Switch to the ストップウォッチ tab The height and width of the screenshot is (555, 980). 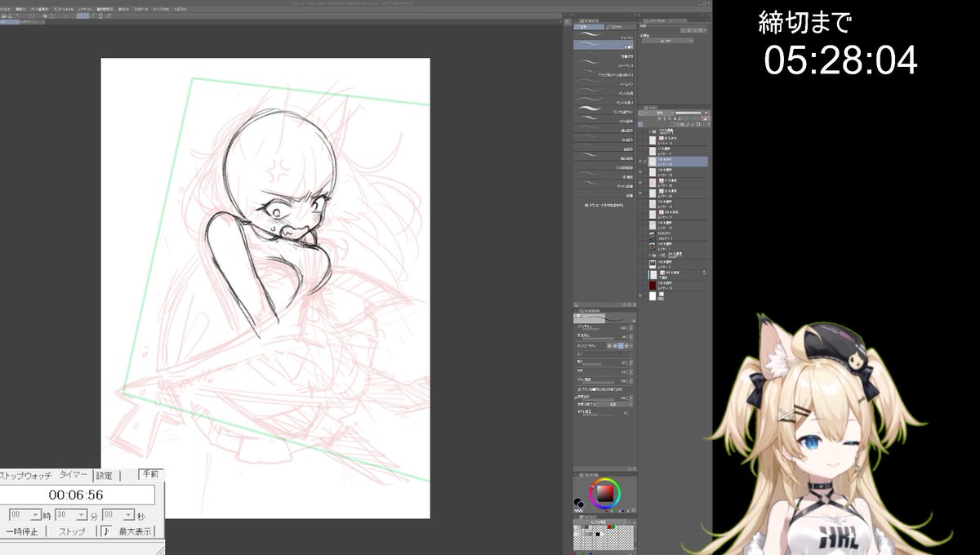point(26,475)
